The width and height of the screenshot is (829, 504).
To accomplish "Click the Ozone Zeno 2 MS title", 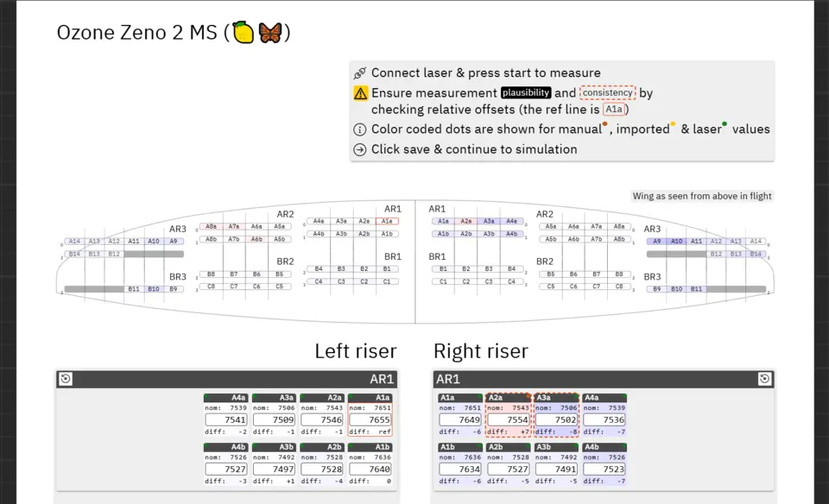I will [174, 33].
